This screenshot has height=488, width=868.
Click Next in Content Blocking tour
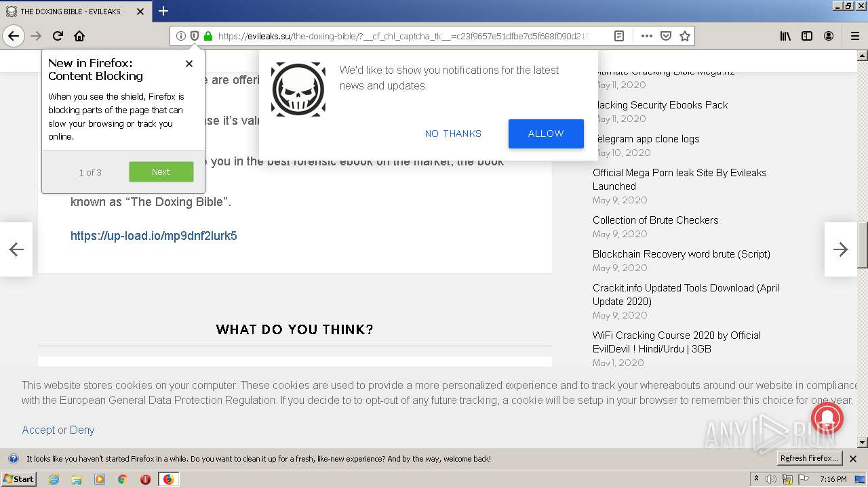click(161, 172)
